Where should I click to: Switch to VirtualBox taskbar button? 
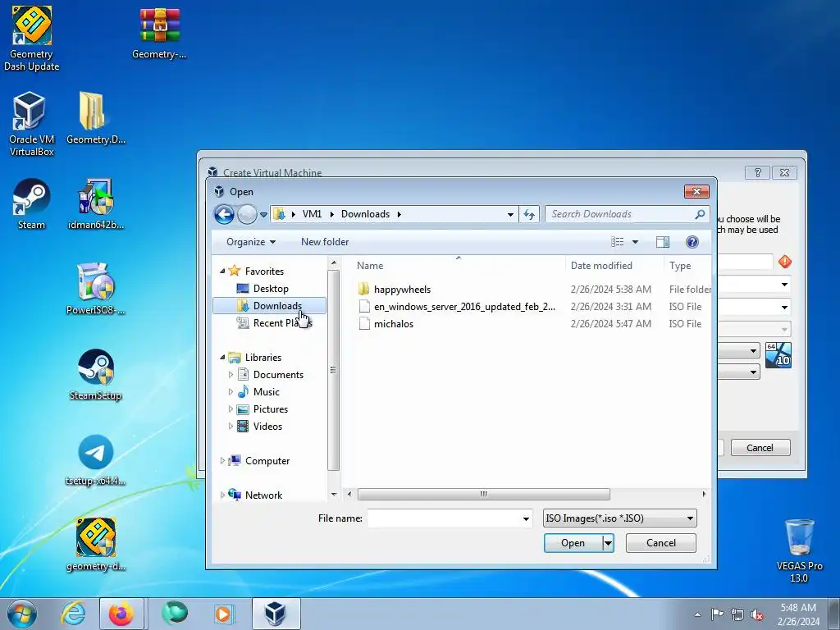click(276, 614)
